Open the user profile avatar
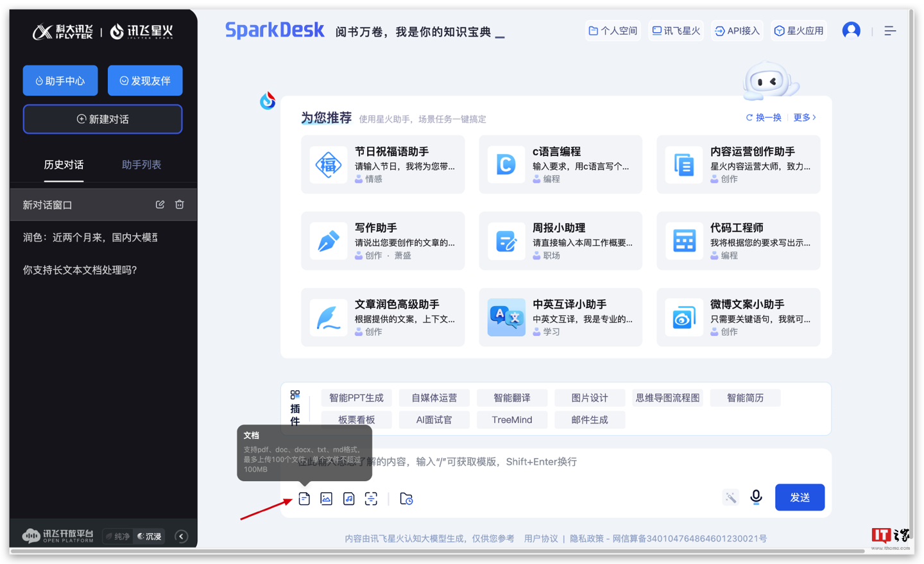Image resolution: width=924 pixels, height=564 pixels. tap(851, 30)
